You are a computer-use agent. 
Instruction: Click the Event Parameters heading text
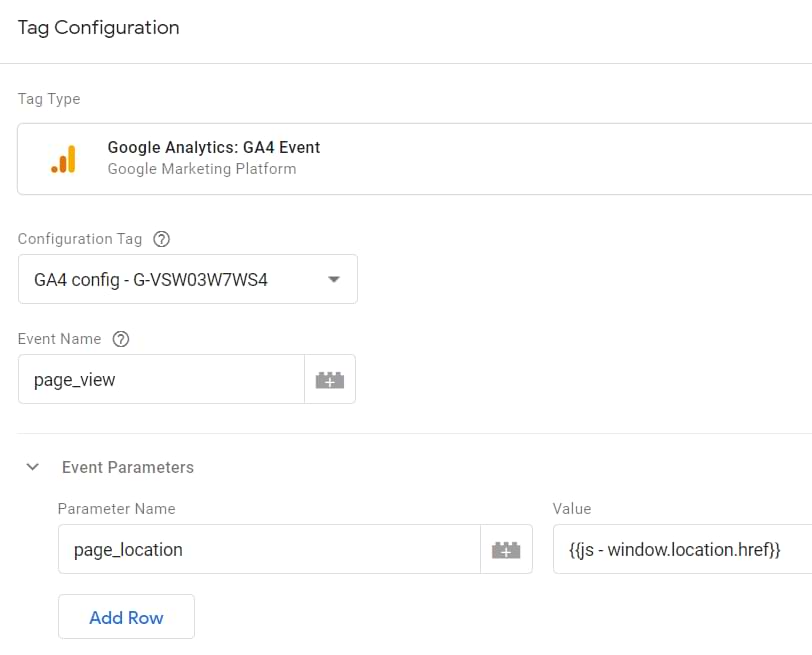click(x=128, y=467)
